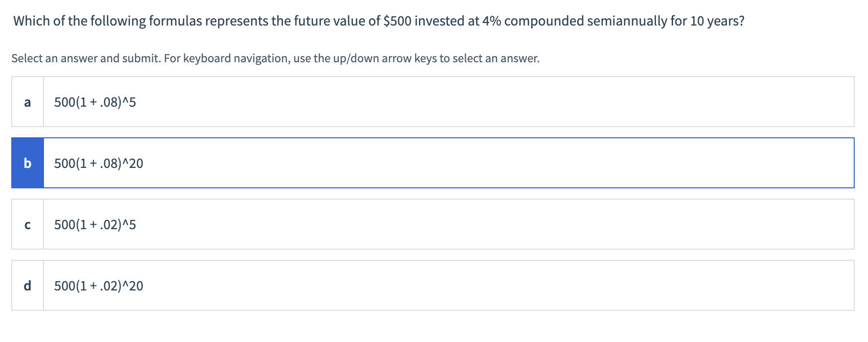Click the letter box labeled c

tap(28, 225)
